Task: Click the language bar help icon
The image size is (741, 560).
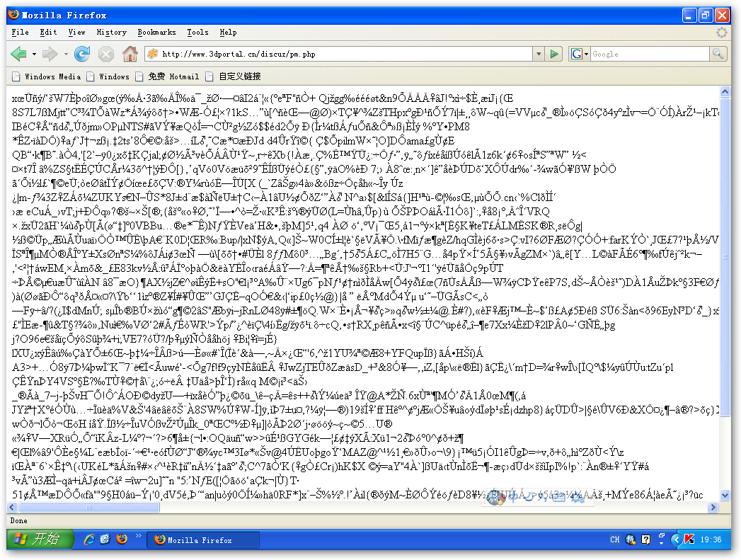Action: coord(645,539)
